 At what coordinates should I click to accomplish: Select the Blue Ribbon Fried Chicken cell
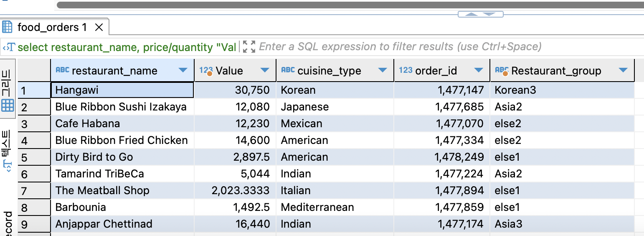(x=122, y=140)
